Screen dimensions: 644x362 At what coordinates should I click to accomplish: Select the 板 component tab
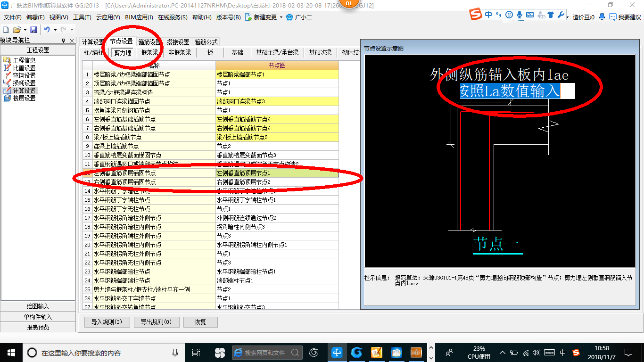pyautogui.click(x=210, y=52)
